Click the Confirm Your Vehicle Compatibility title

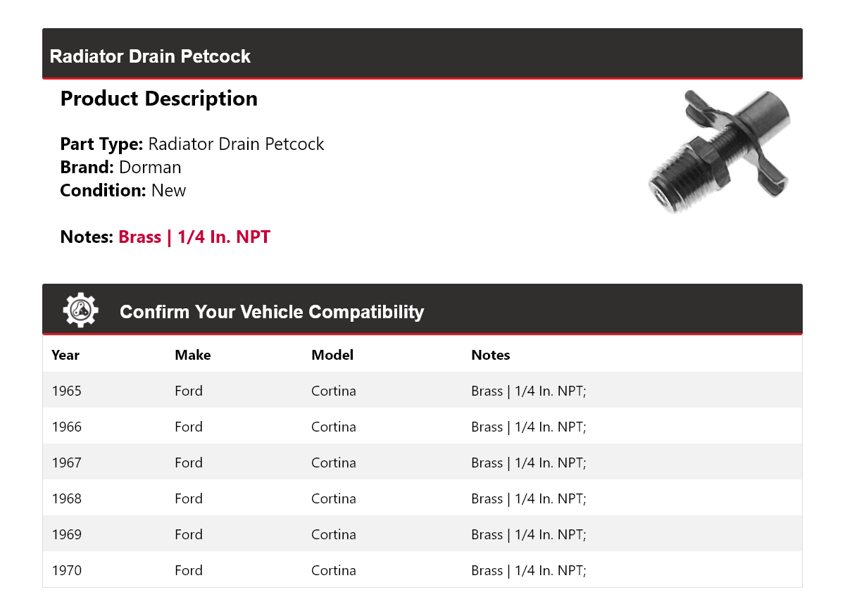272,312
